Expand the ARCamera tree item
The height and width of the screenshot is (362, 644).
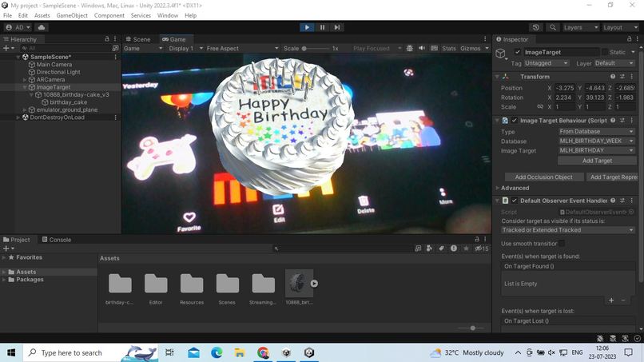click(25, 80)
